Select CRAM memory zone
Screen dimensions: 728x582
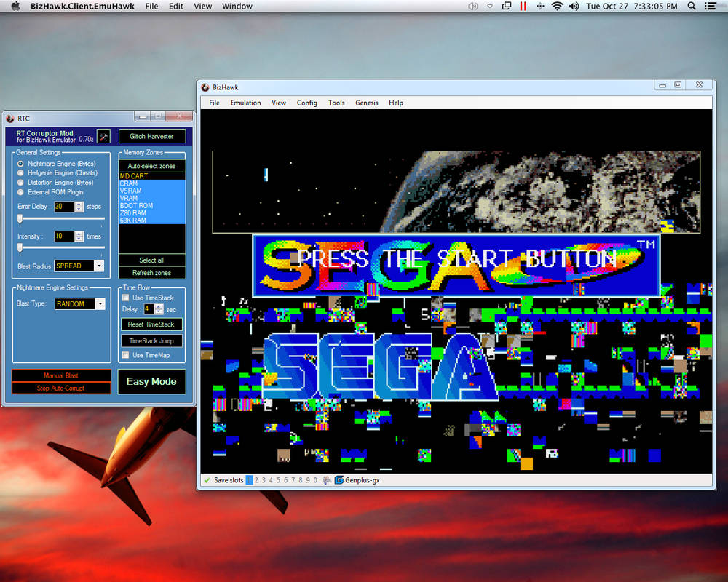point(152,183)
